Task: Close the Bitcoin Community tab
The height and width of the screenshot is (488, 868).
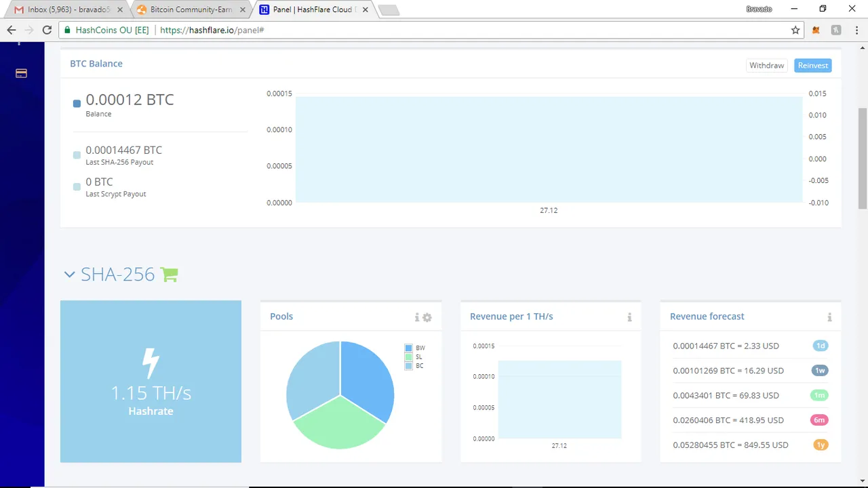Action: click(243, 10)
